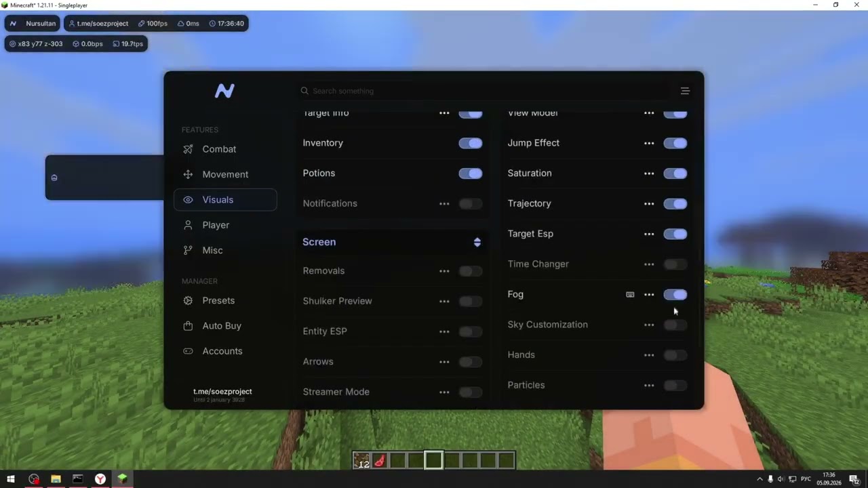Screen dimensions: 868x488
Task: Switch to the Misc category
Action: (x=225, y=250)
